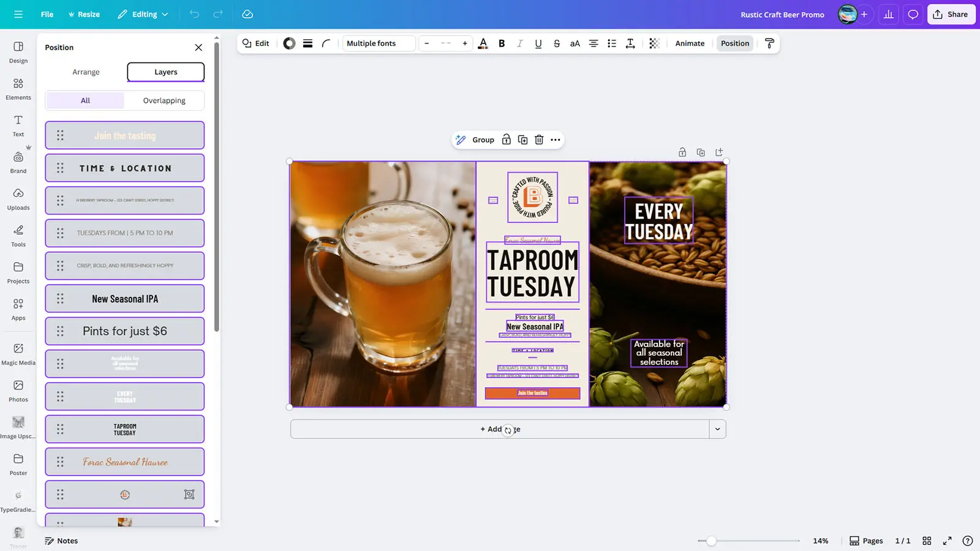Switch to the Arrange tab
This screenshot has height=551, width=980.
pos(86,72)
